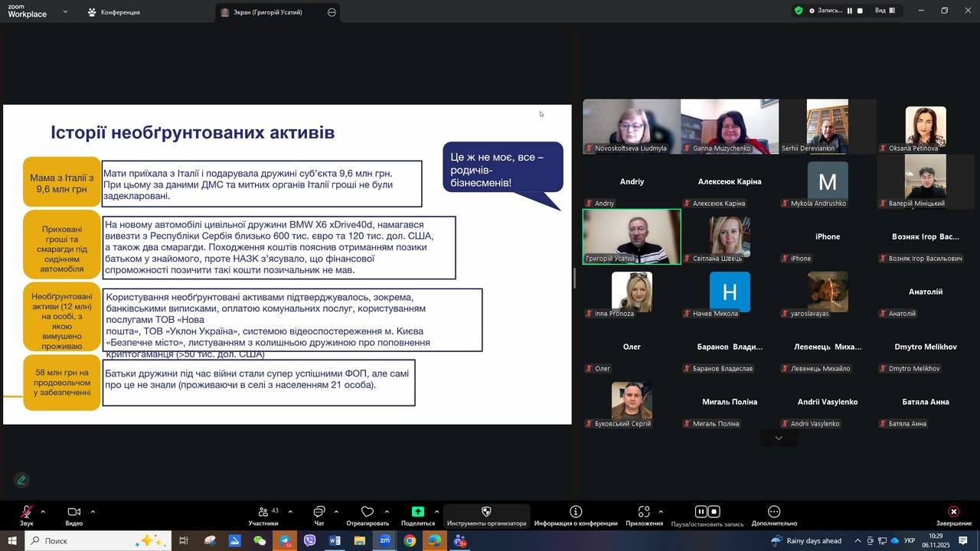The image size is (980, 551).
Task: Click the Дополнительно more options icon
Action: [774, 512]
